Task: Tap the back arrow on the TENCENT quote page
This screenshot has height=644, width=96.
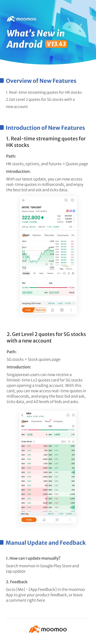Action: [24, 200]
